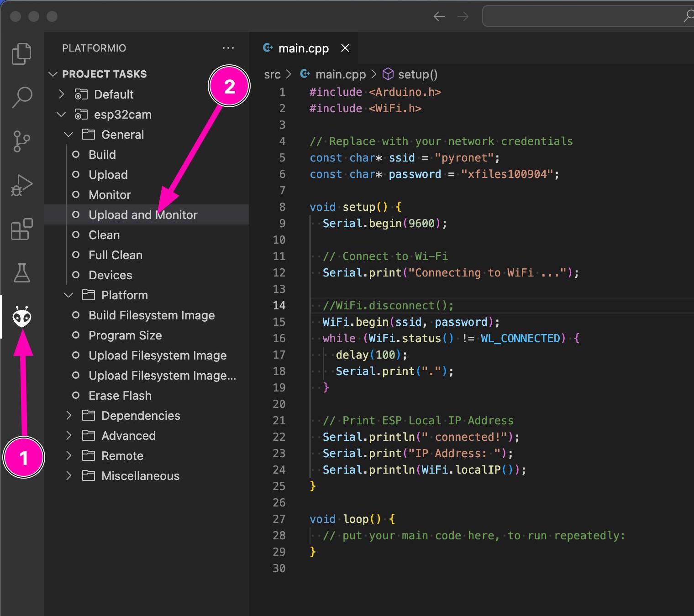Click setup() in the breadcrumb path
This screenshot has height=616, width=694.
click(x=418, y=74)
